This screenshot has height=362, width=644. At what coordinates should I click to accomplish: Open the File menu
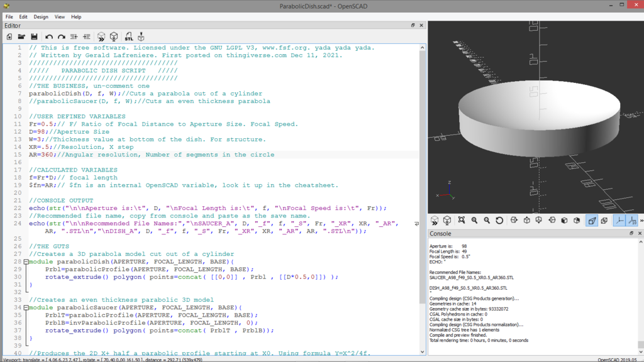9,17
